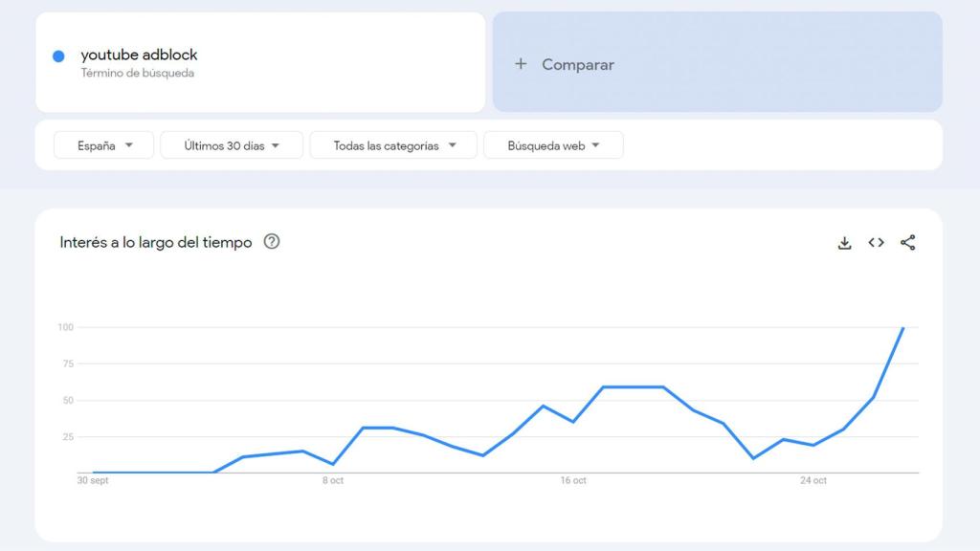Click the blue dot for youtube adblock
This screenshot has width=980, height=551.
[58, 56]
